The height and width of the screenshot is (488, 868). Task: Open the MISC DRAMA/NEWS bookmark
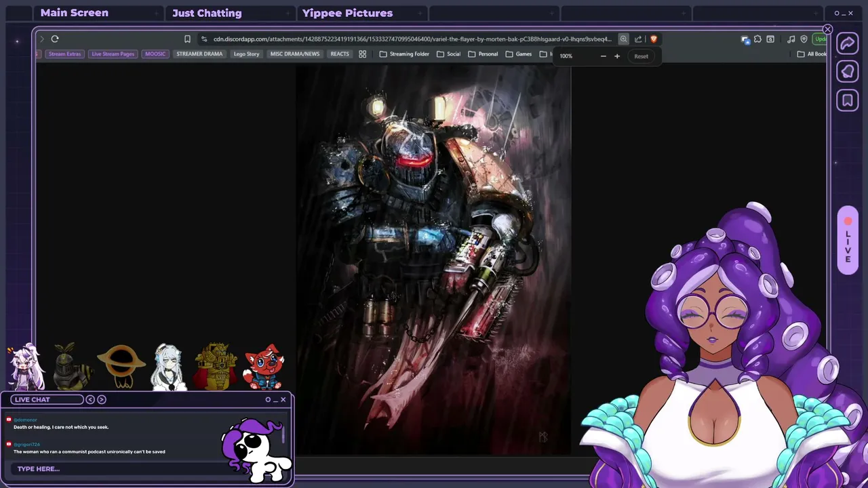click(x=295, y=54)
